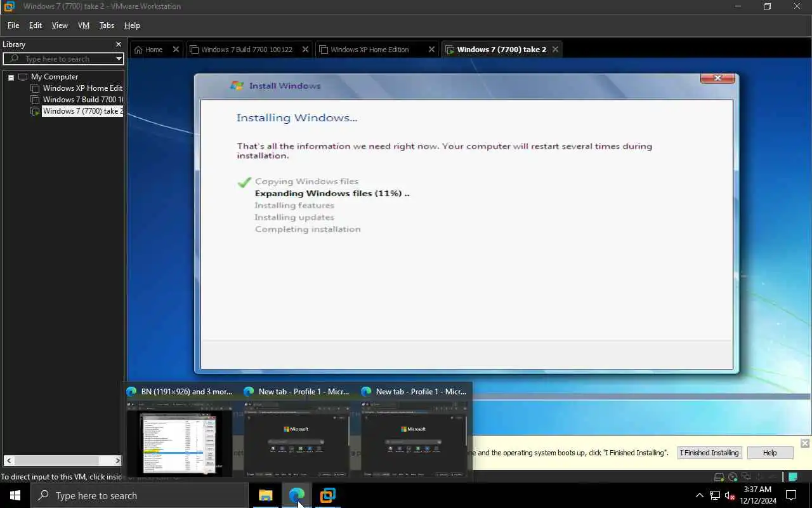Click the 'Installing updates' step text
The image size is (812, 508).
click(294, 217)
